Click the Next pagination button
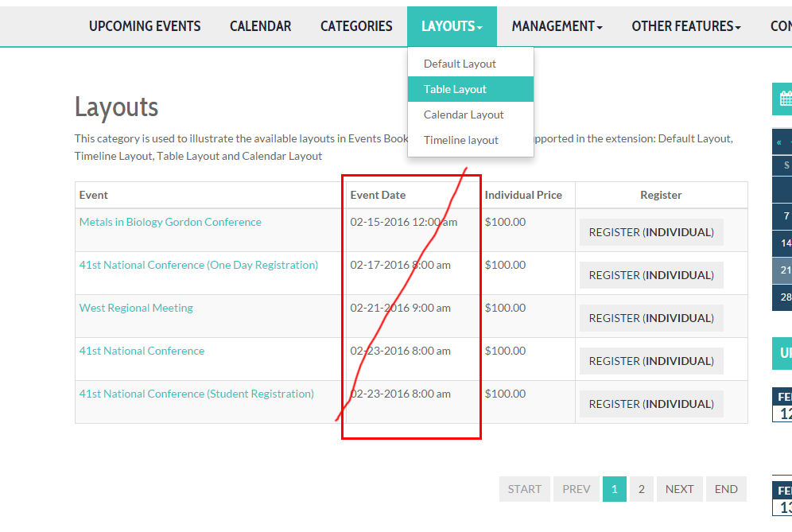The image size is (792, 532). tap(679, 489)
